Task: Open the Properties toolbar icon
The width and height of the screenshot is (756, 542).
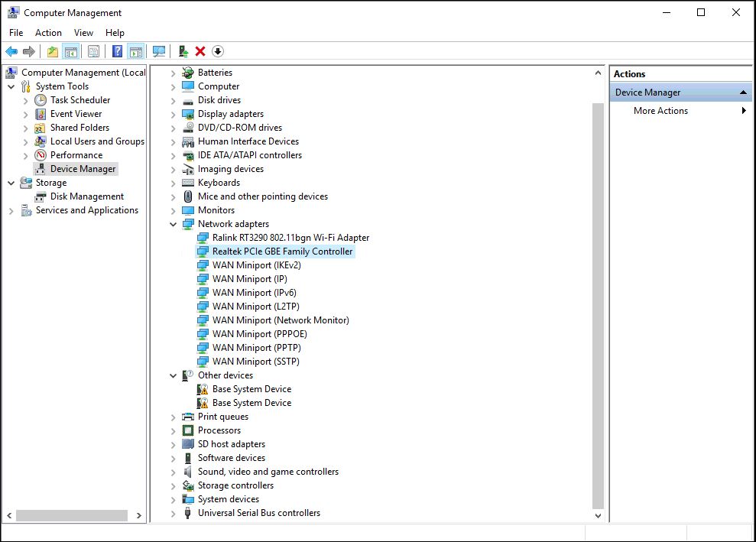Action: pos(93,51)
